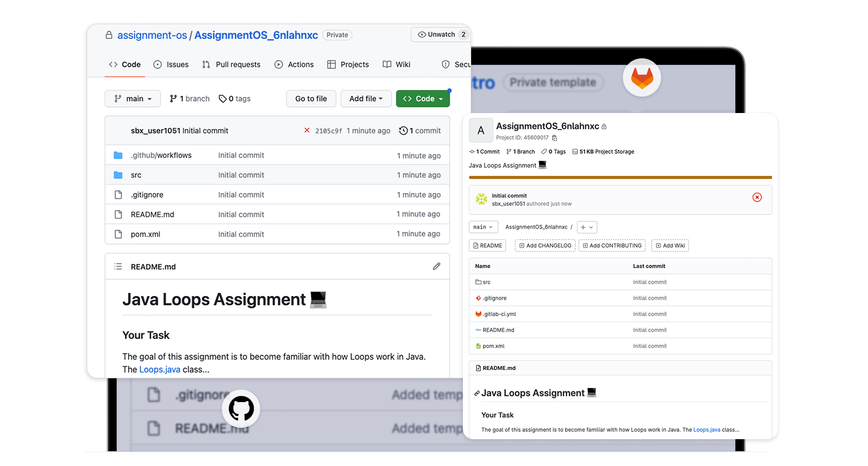Click the clipboard icon to copy Project ID
Image resolution: width=868 pixels, height=466 pixels.
[555, 138]
